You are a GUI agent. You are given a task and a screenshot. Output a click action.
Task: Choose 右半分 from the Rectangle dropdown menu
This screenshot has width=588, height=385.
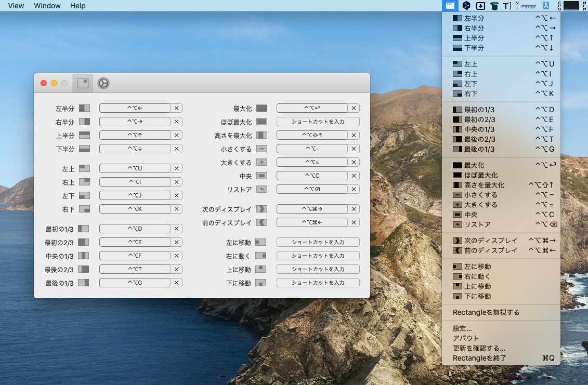474,28
